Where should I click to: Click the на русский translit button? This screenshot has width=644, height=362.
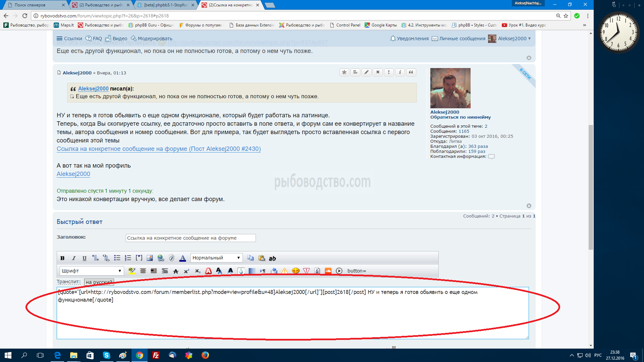99,282
